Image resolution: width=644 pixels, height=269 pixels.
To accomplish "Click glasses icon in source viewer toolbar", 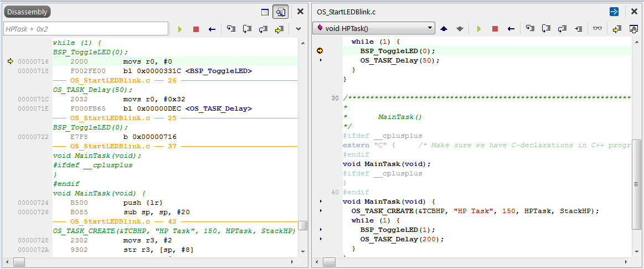I will (597, 28).
